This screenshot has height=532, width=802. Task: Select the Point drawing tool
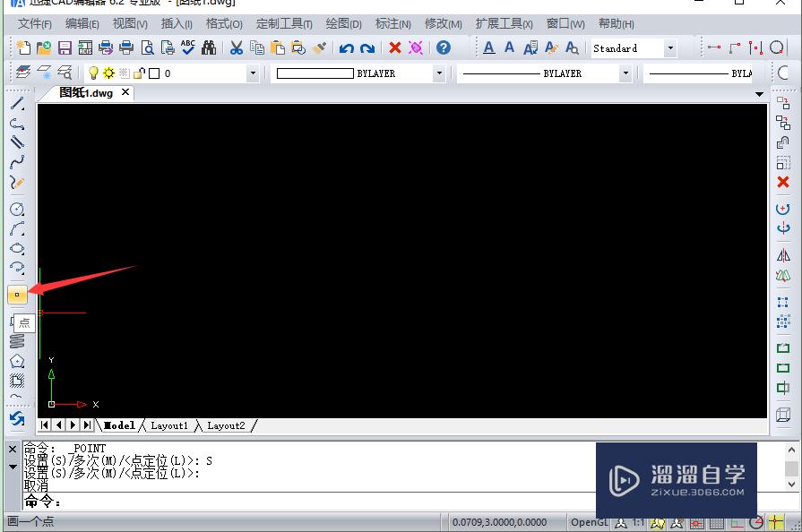16,294
